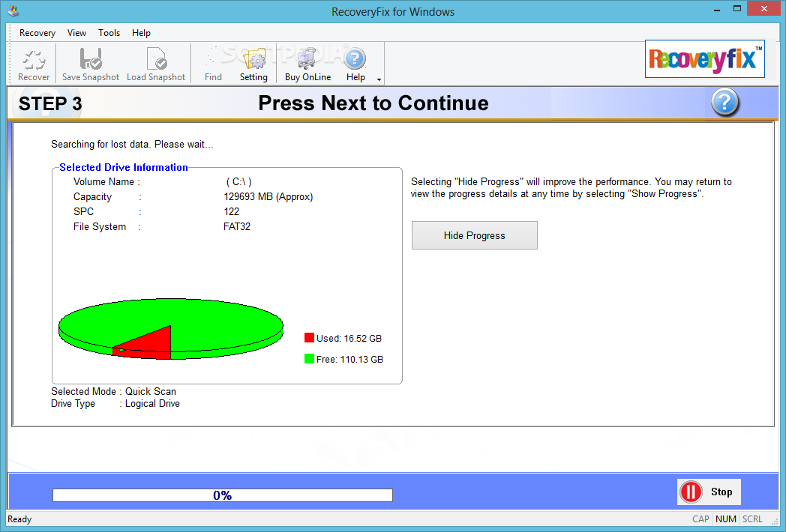
Task: Click the RecoveryFix logo
Action: pyautogui.click(x=705, y=59)
